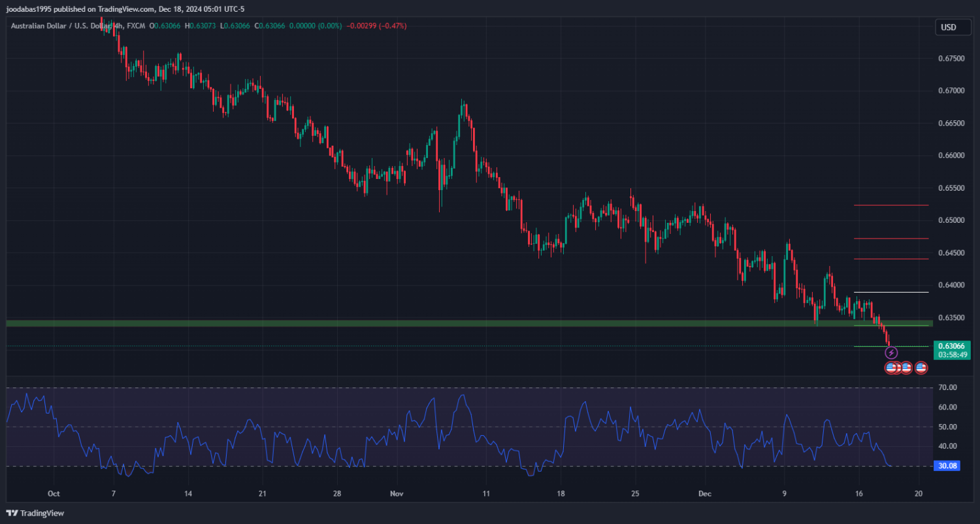
Task: Click the 14 date label on the time axis
Action: pos(188,493)
